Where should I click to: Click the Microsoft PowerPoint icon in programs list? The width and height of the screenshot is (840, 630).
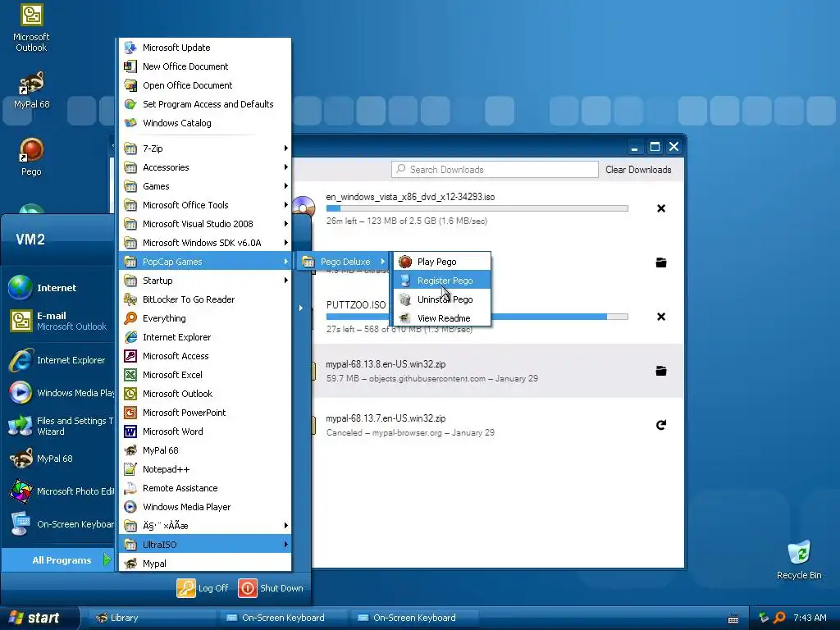pos(130,413)
